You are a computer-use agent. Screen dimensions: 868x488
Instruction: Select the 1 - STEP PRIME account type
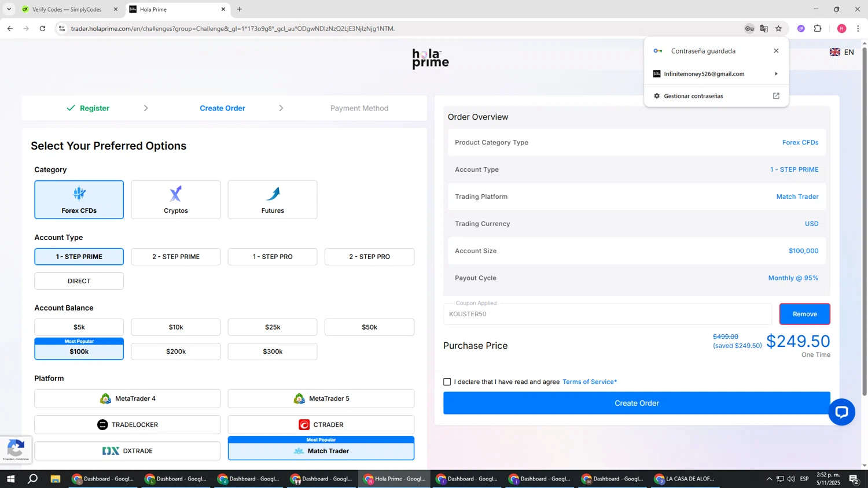point(79,257)
